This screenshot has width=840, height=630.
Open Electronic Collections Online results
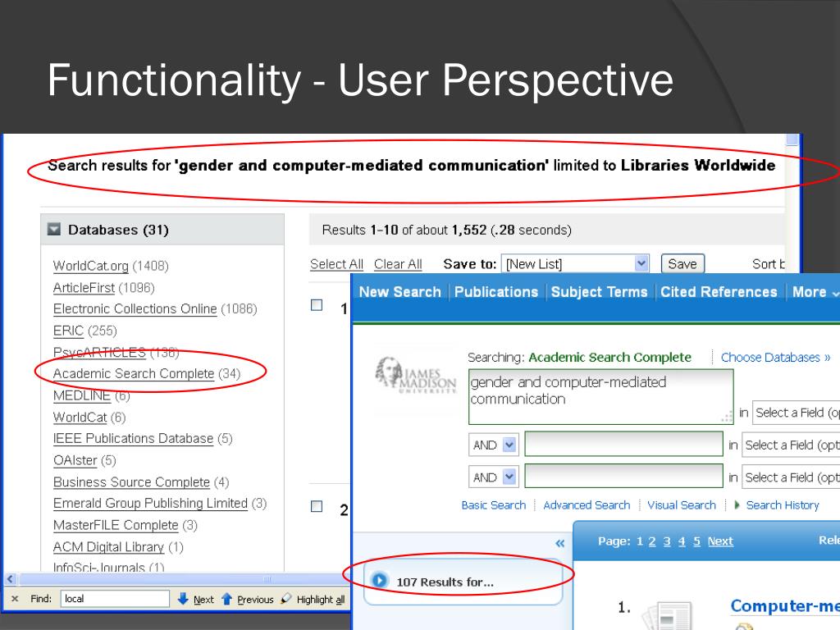135,309
